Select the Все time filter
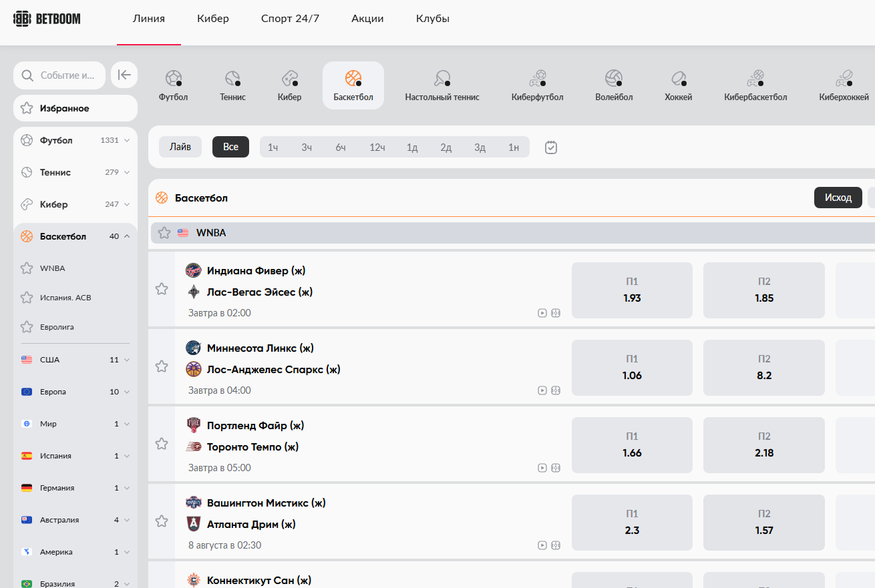This screenshot has height=588, width=875. click(x=230, y=147)
